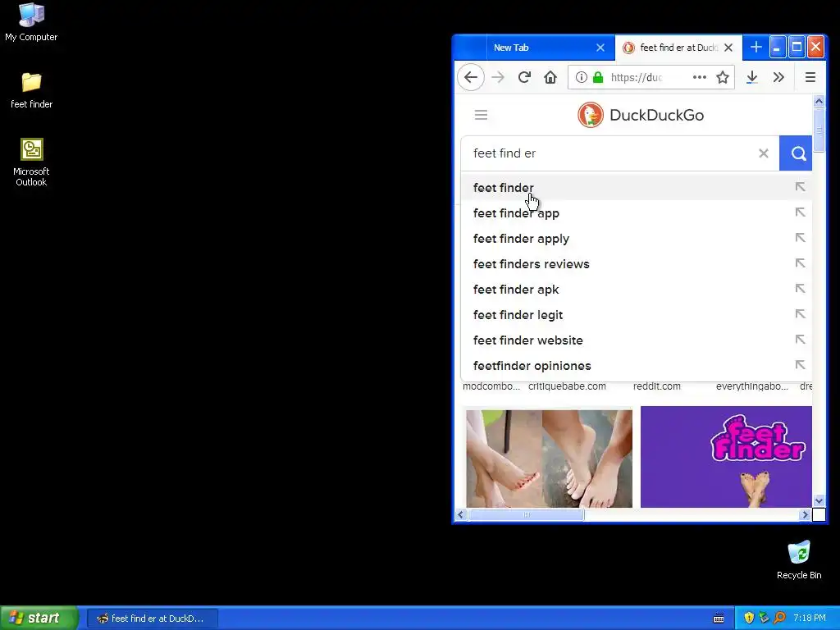840x630 pixels.
Task: Select the feet finder desktop folder
Action: [31, 90]
